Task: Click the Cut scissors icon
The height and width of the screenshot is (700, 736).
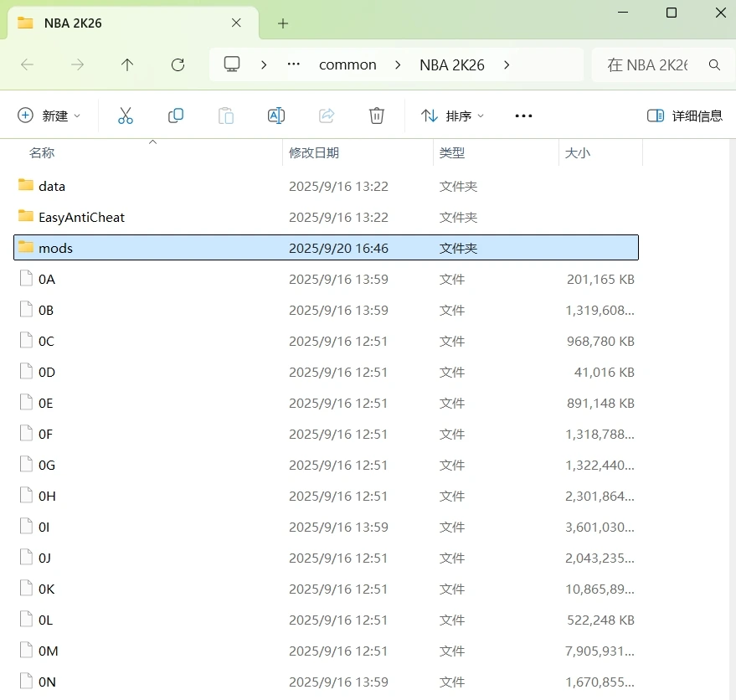Action: [x=126, y=116]
